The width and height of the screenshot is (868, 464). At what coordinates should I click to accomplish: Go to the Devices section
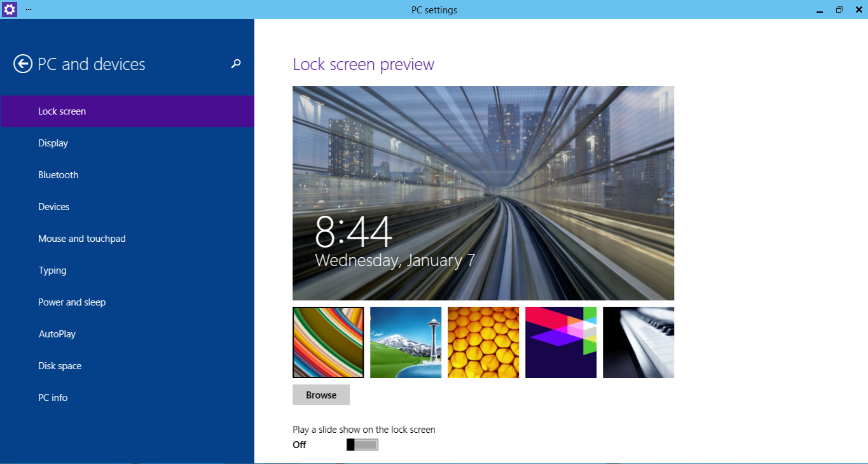point(53,206)
